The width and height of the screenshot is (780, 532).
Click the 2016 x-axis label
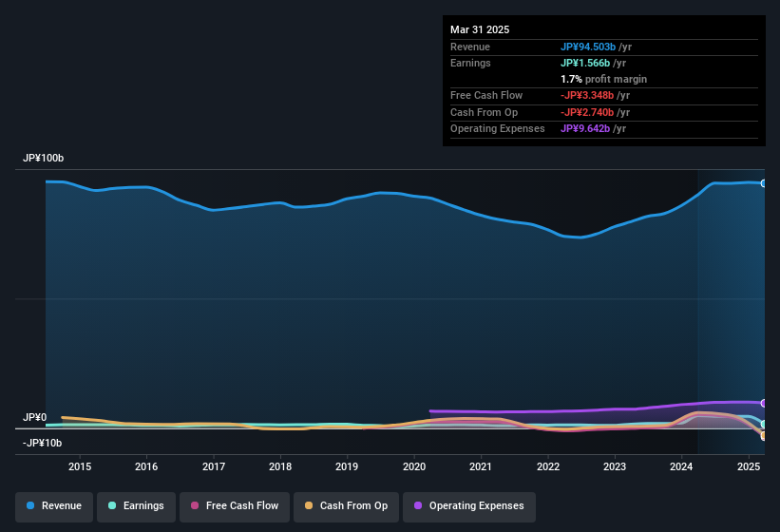coord(146,466)
